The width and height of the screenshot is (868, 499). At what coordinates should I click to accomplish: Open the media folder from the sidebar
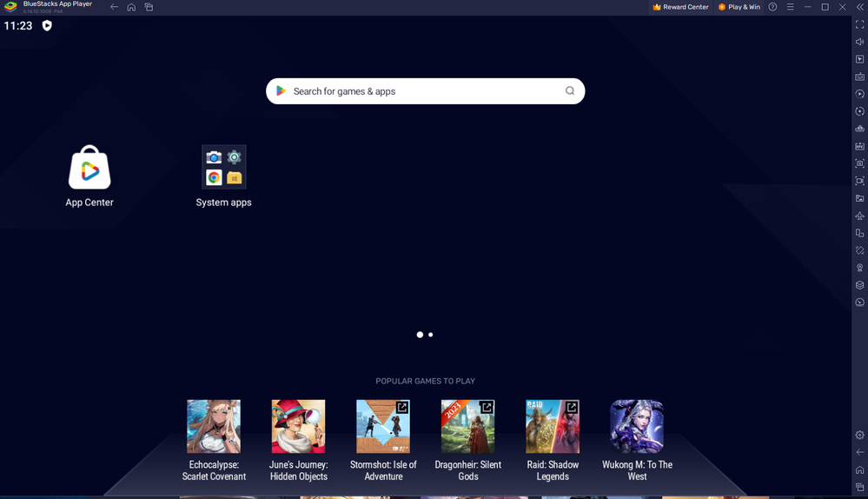(x=859, y=198)
